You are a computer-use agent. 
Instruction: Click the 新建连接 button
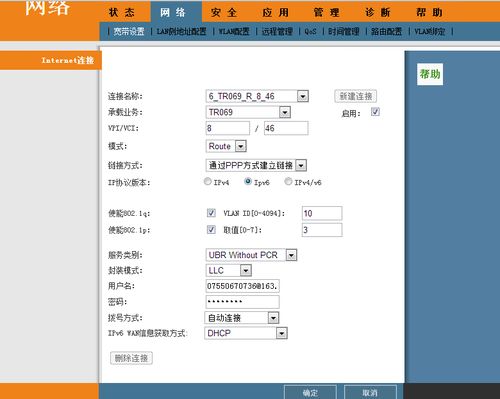tap(356, 96)
